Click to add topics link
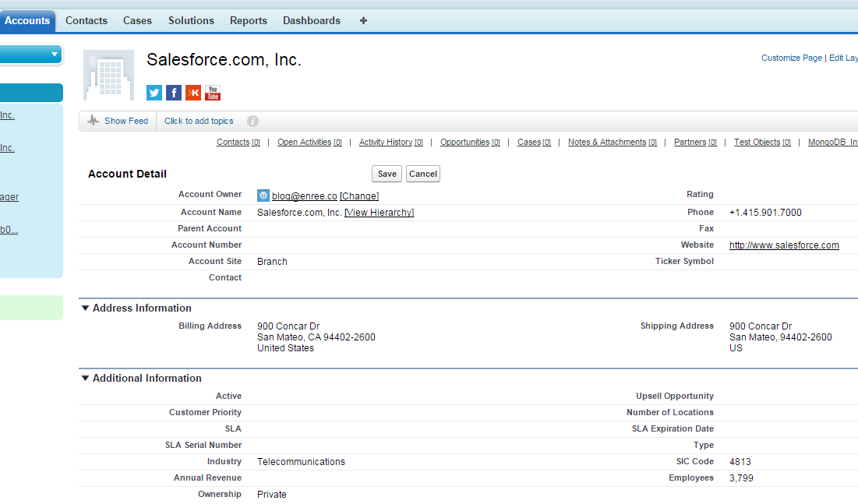 (x=199, y=121)
